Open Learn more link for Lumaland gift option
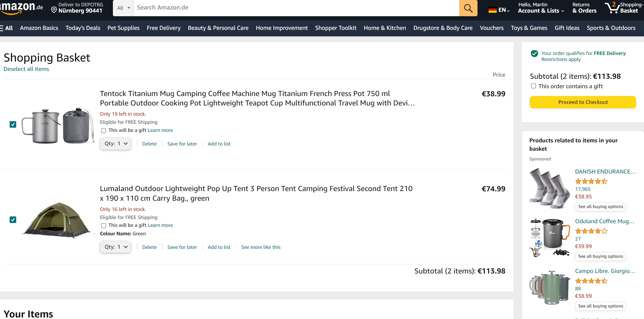The height and width of the screenshot is (319, 644). point(160,225)
